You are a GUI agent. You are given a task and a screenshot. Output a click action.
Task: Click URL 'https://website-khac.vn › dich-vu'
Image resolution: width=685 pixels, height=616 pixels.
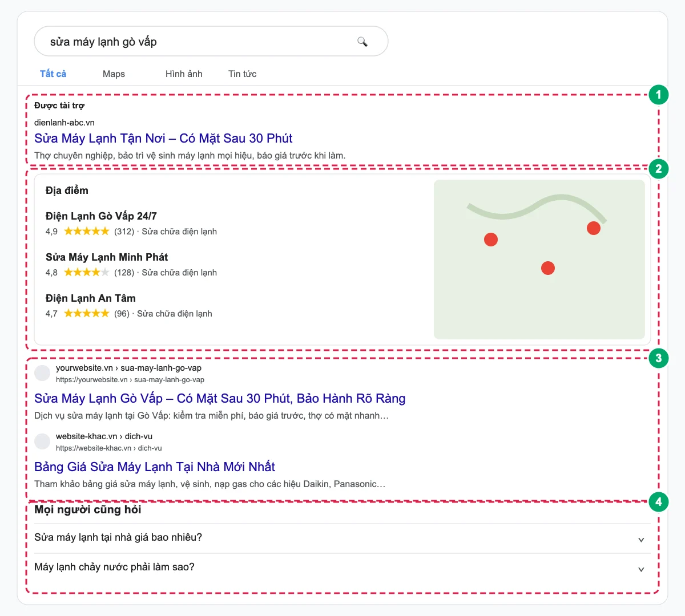pyautogui.click(x=108, y=448)
